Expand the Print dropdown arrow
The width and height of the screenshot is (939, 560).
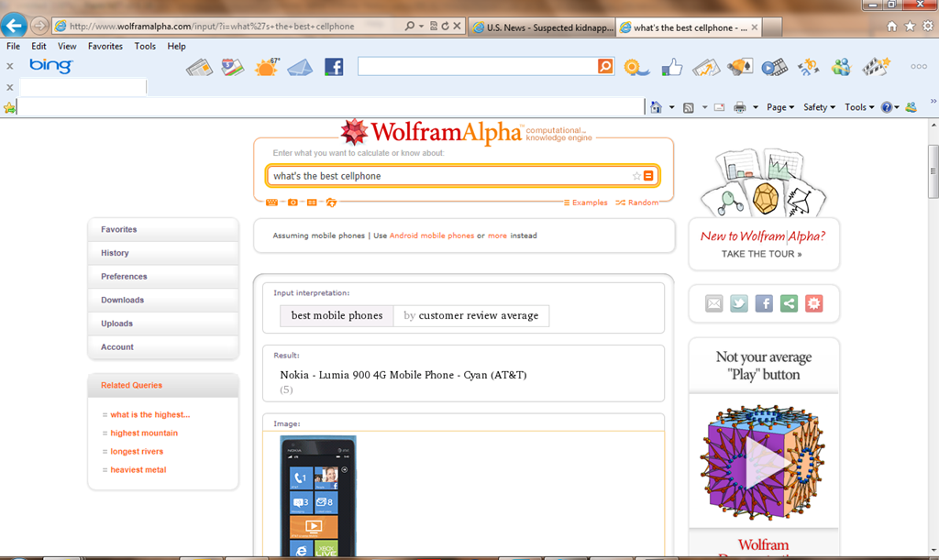point(756,108)
